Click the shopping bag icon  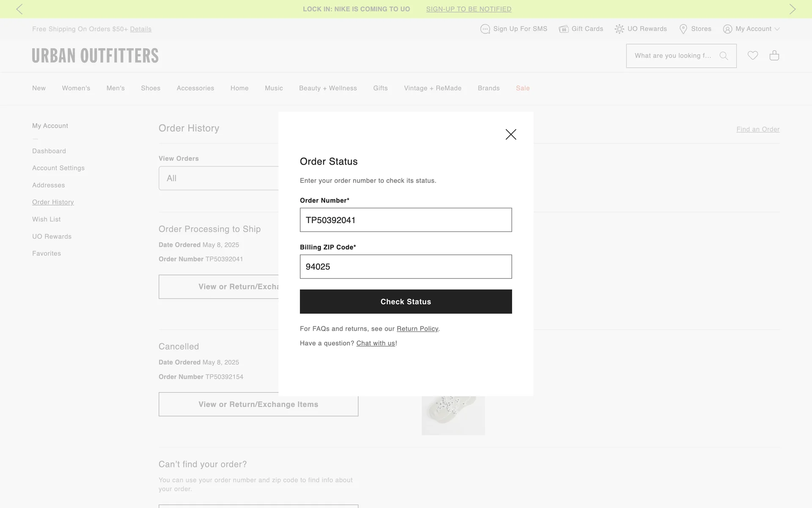(x=774, y=55)
